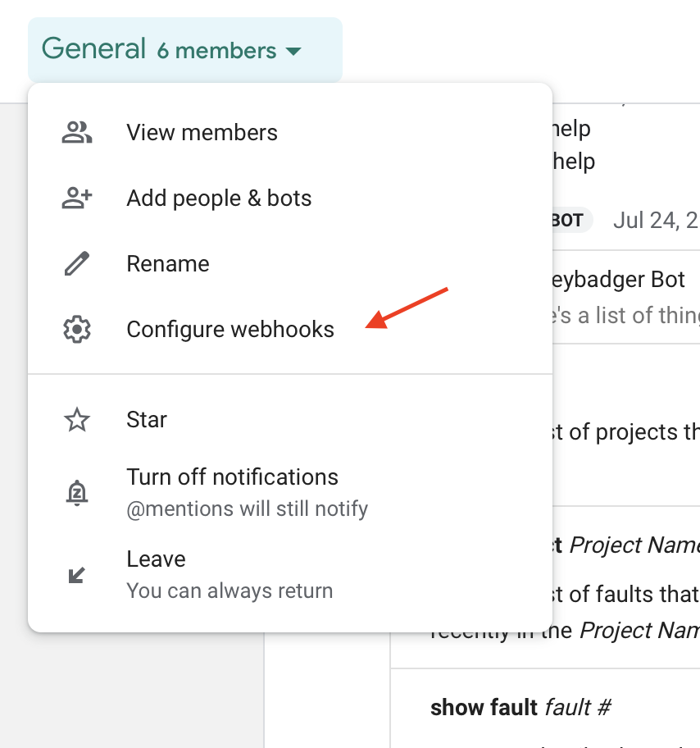Open the General room dropdown menu
700x748 pixels.
[x=184, y=49]
